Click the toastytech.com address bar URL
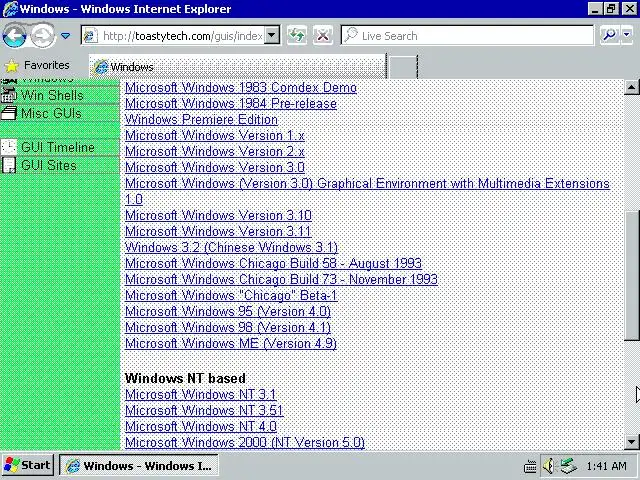The width and height of the screenshot is (640, 480). point(182,36)
